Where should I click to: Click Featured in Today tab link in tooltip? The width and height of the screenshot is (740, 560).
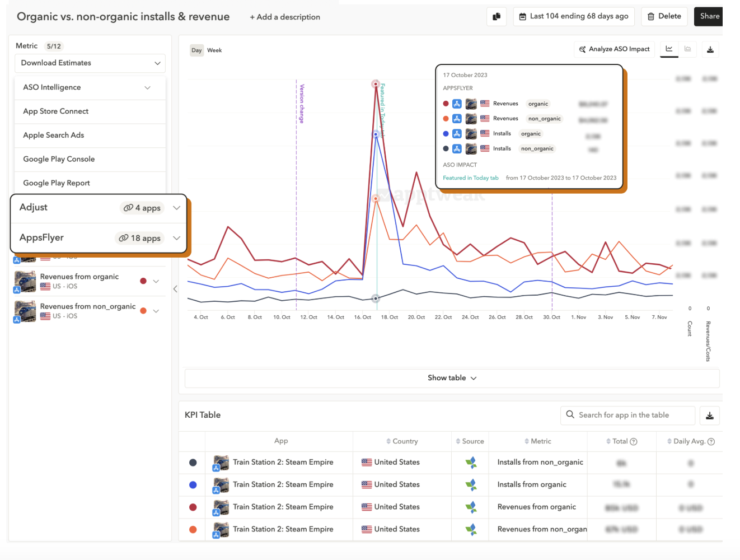470,178
